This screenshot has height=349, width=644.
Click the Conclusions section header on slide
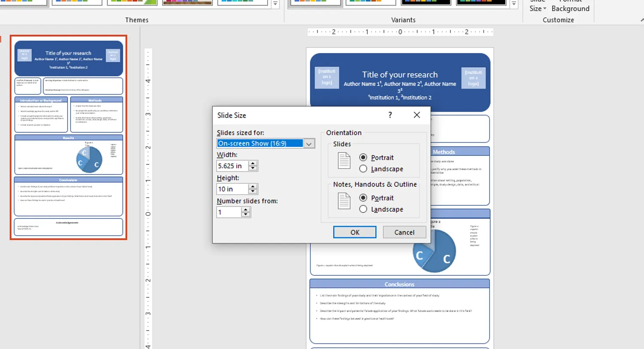(x=400, y=284)
